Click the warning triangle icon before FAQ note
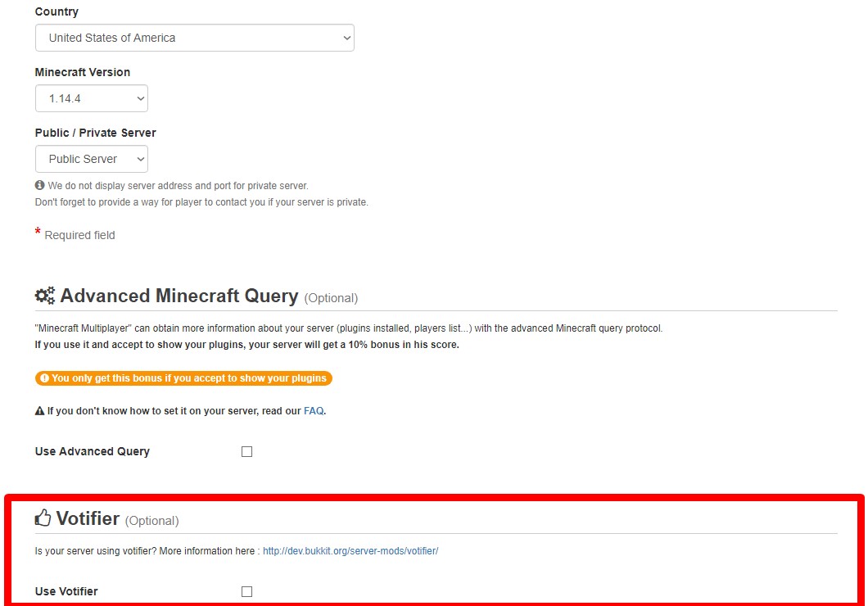The image size is (868, 606). pos(40,410)
